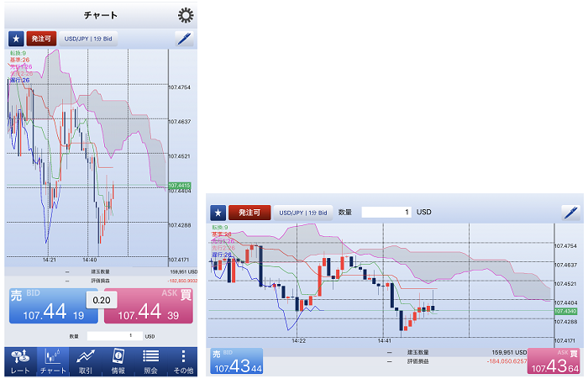
Task: Click the 数量 input field in landscape toolbar
Action: pos(386,213)
